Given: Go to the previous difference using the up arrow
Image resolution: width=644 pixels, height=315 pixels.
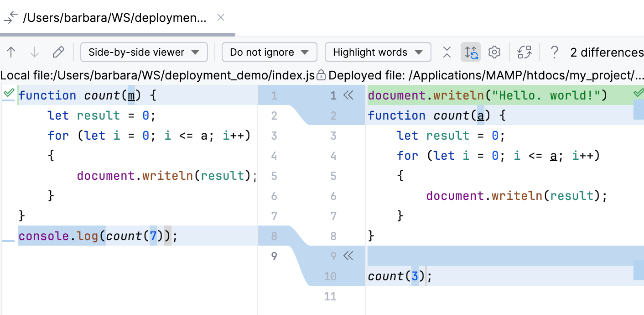Looking at the screenshot, I should point(11,52).
